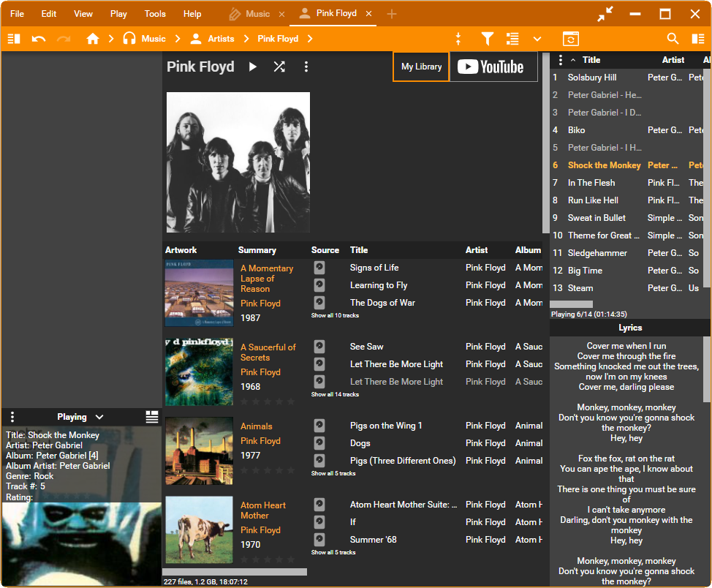This screenshot has height=588, width=712.
Task: Open the view options dropdown chevron
Action: (537, 39)
